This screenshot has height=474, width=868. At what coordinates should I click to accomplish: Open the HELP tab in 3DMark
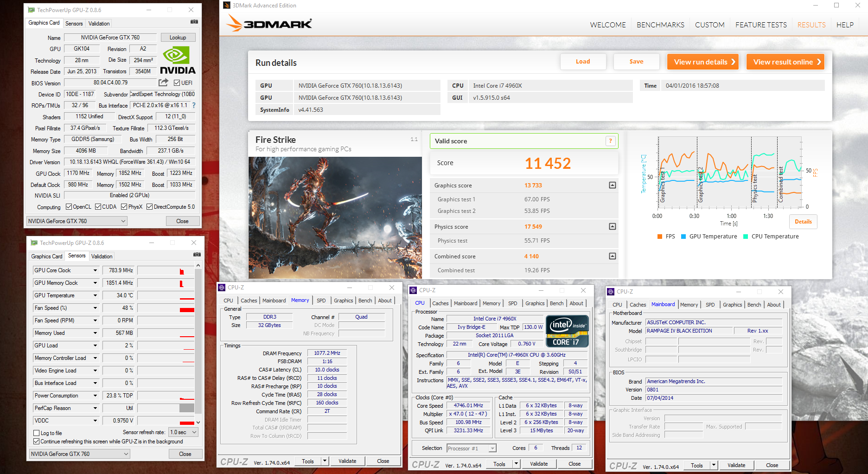point(845,25)
